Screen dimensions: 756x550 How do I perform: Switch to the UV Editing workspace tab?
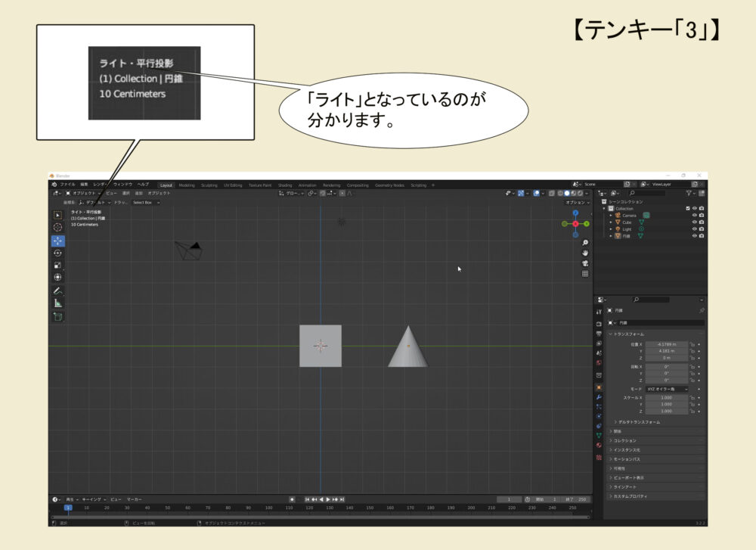tap(233, 185)
